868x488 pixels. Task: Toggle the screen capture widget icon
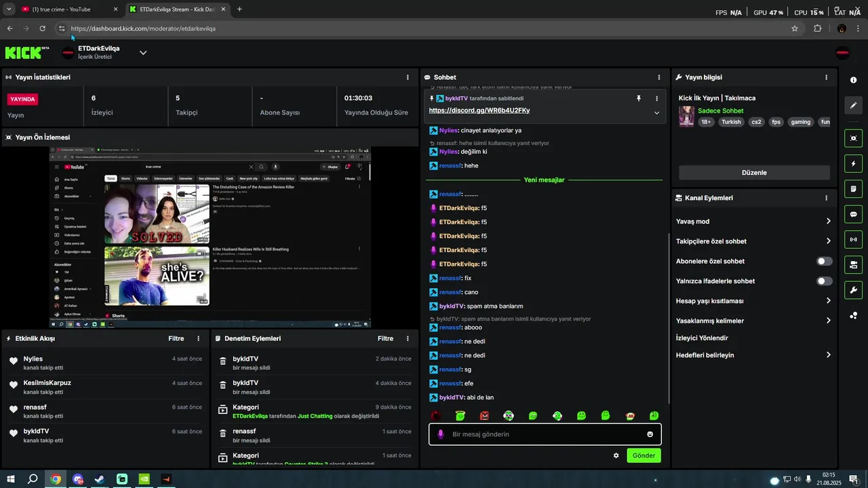click(x=853, y=138)
